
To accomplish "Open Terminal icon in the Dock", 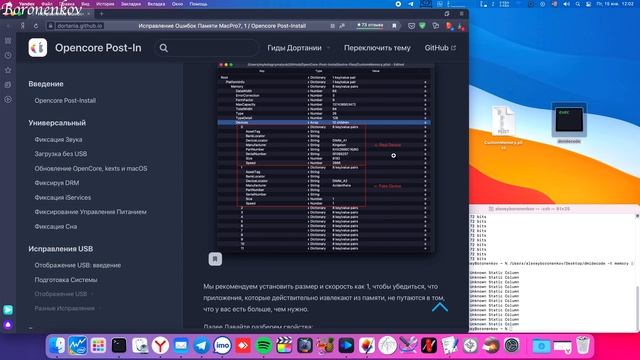I will (x=119, y=346).
